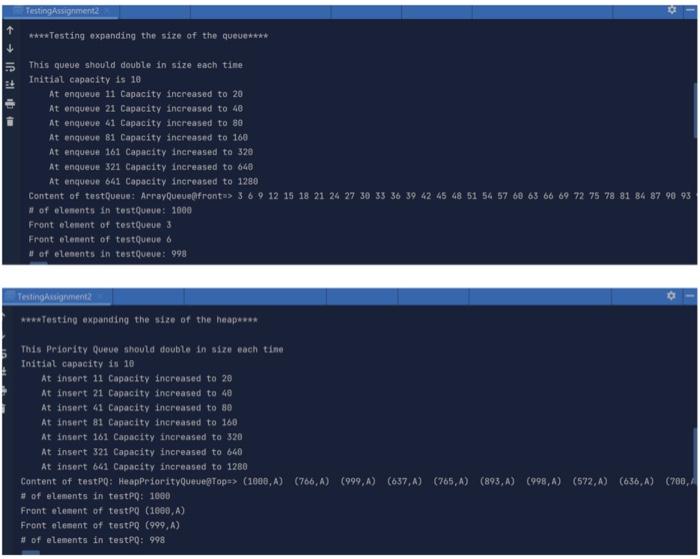Clear queue console output with trash icon
This screenshot has height=559, width=700.
[10, 121]
